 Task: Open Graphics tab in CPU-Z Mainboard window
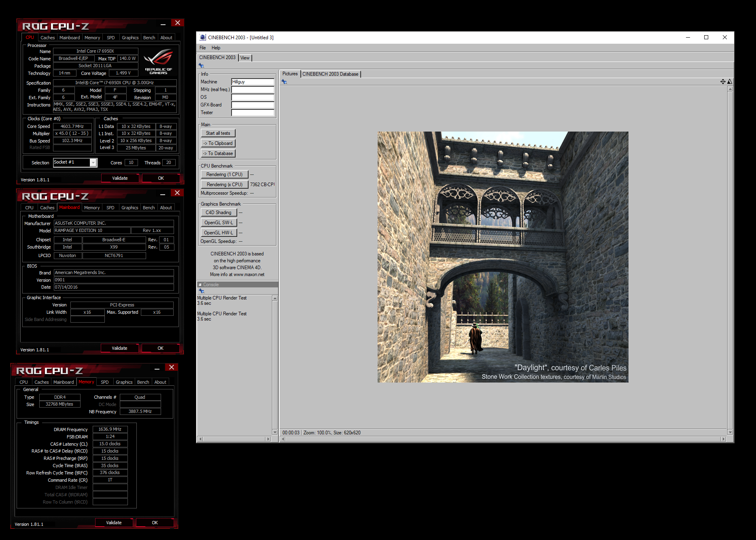tap(130, 208)
